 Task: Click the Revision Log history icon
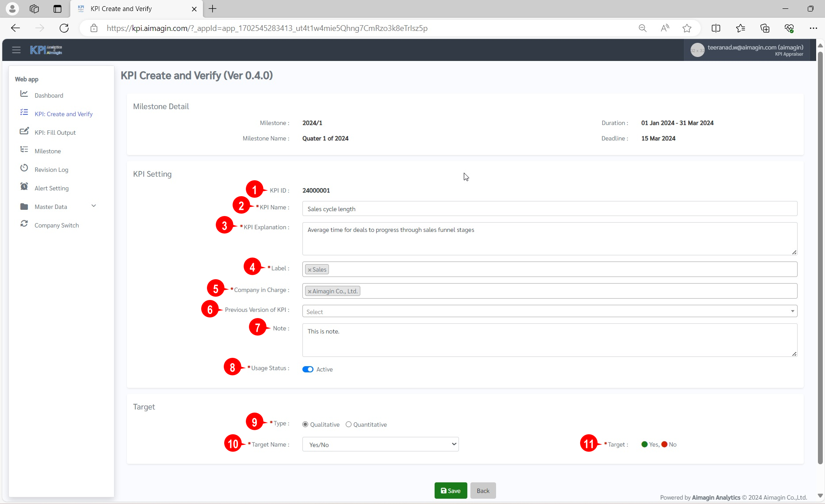[x=24, y=168]
